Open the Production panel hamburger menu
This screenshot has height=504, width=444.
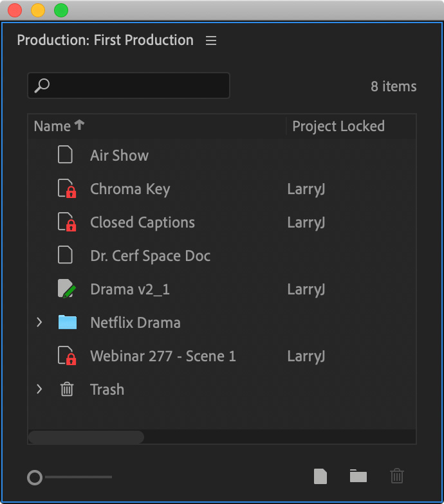click(x=211, y=40)
